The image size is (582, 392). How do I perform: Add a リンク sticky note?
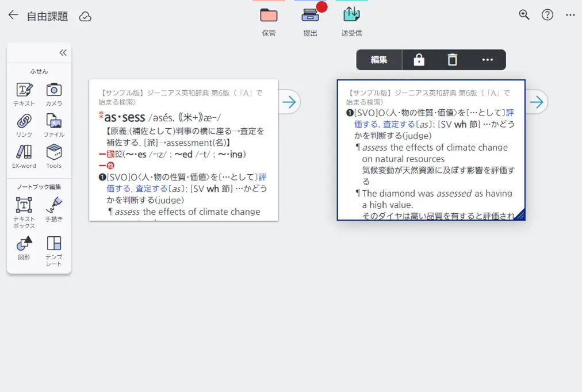tap(24, 125)
